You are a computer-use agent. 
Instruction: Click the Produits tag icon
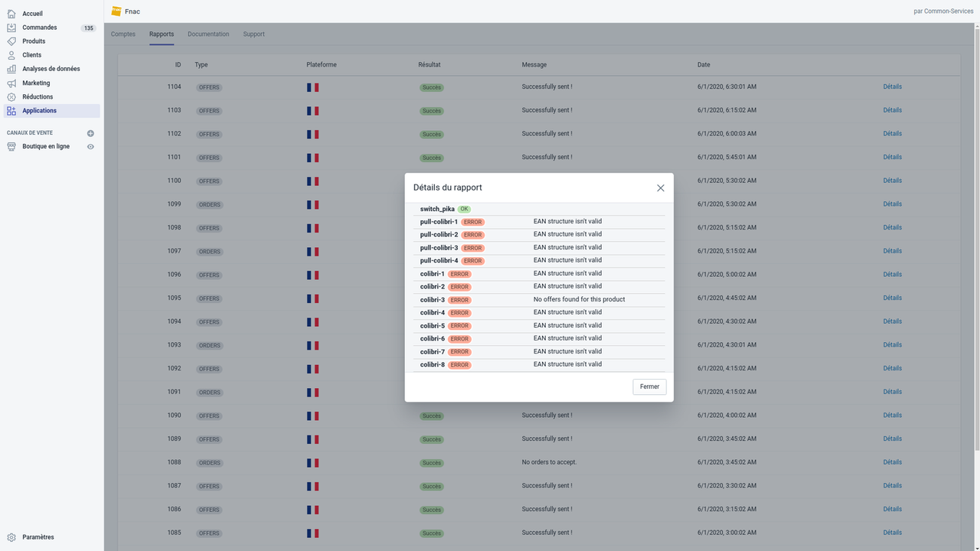pos(11,41)
